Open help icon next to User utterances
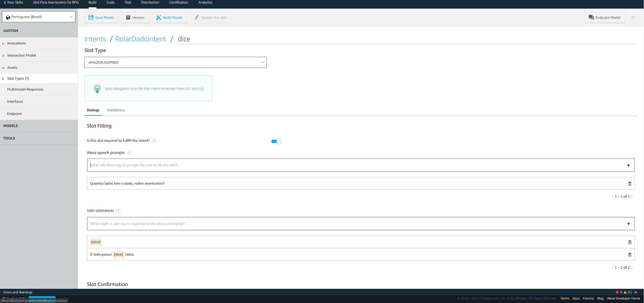 pyautogui.click(x=118, y=211)
